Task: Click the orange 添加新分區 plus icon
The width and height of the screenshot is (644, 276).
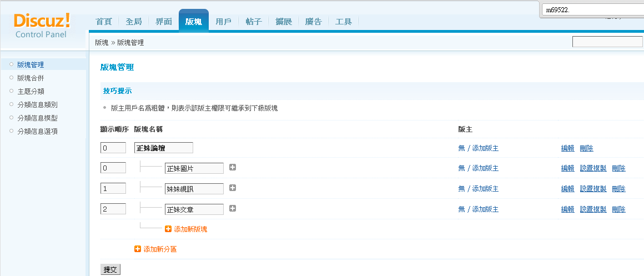Action: (x=138, y=249)
